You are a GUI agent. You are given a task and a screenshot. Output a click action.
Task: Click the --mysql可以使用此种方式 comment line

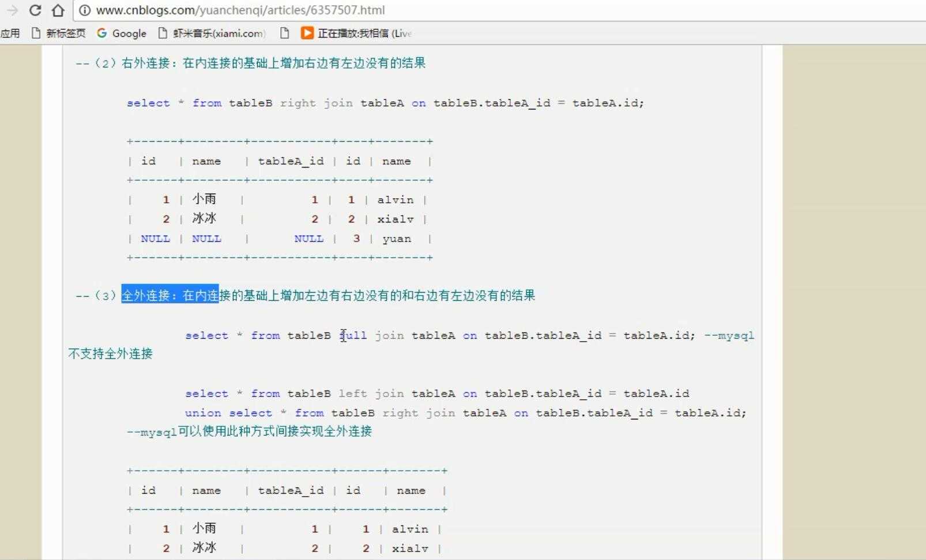tap(249, 432)
